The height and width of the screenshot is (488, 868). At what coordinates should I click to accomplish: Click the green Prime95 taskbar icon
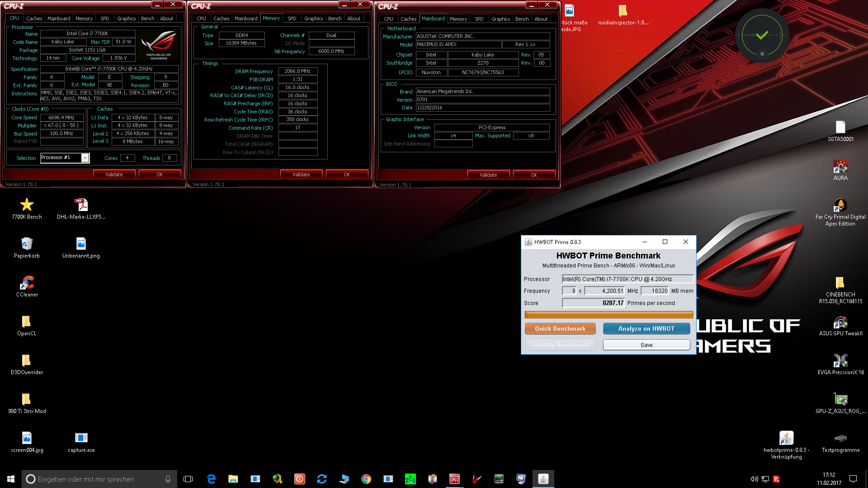coord(410,479)
